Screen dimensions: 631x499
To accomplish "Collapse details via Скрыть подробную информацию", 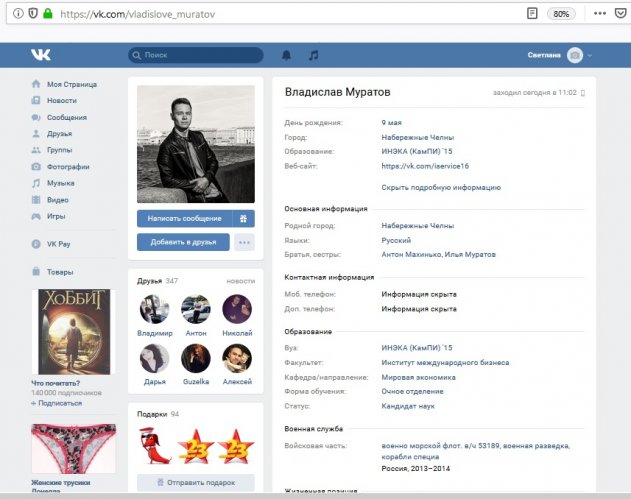I will click(x=441, y=187).
